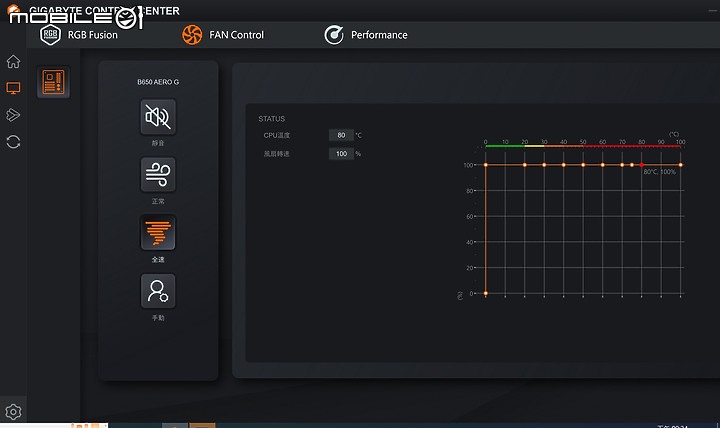
Task: Select the silent fan mode icon
Action: click(158, 117)
